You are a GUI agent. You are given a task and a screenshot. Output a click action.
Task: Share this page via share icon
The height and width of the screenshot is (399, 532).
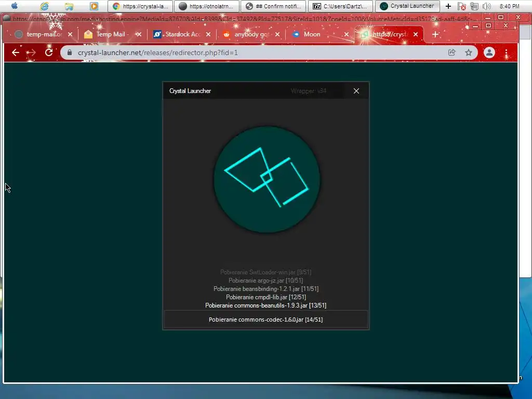point(451,52)
